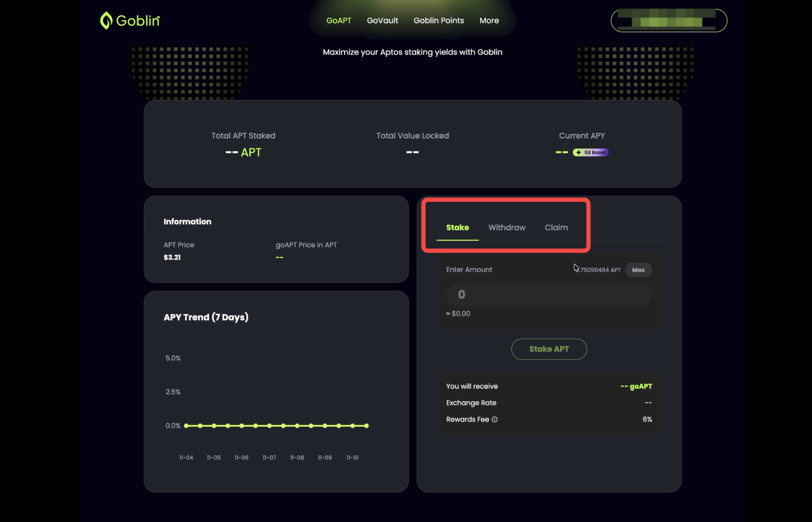Switch to the Claim tab
Viewport: 812px width, 522px height.
[556, 228]
